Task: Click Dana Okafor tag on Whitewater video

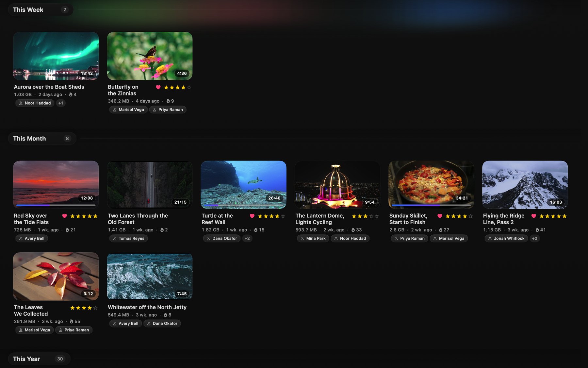Action: 162,323
